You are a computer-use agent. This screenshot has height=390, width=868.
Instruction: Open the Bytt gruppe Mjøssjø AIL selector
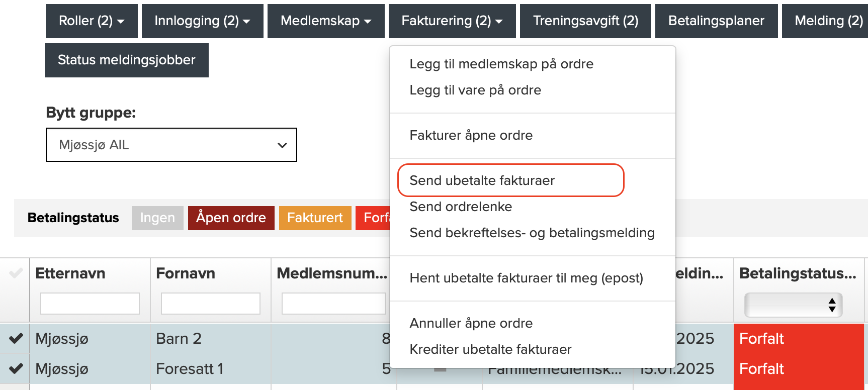coord(171,145)
